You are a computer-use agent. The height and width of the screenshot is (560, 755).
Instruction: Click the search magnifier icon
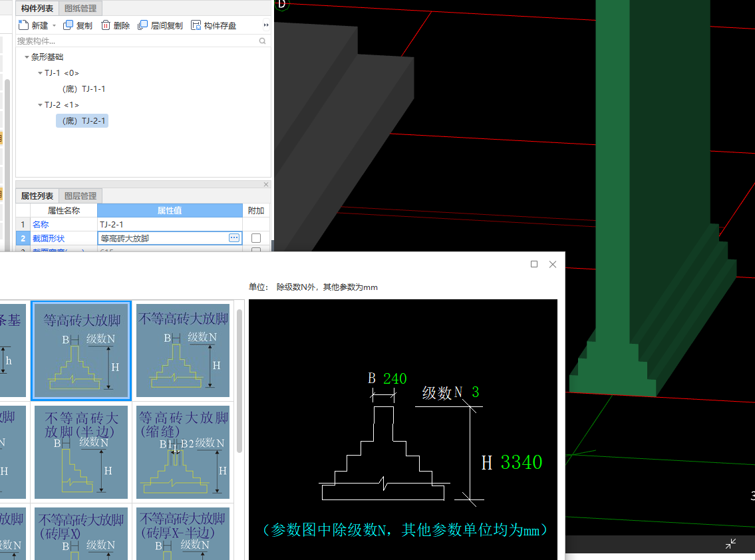[x=262, y=41]
